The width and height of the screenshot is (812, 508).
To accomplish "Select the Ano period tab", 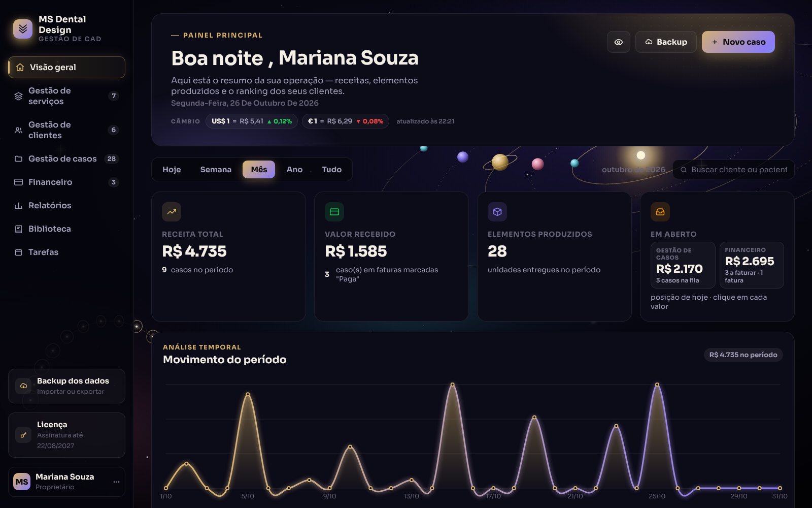I will 294,170.
